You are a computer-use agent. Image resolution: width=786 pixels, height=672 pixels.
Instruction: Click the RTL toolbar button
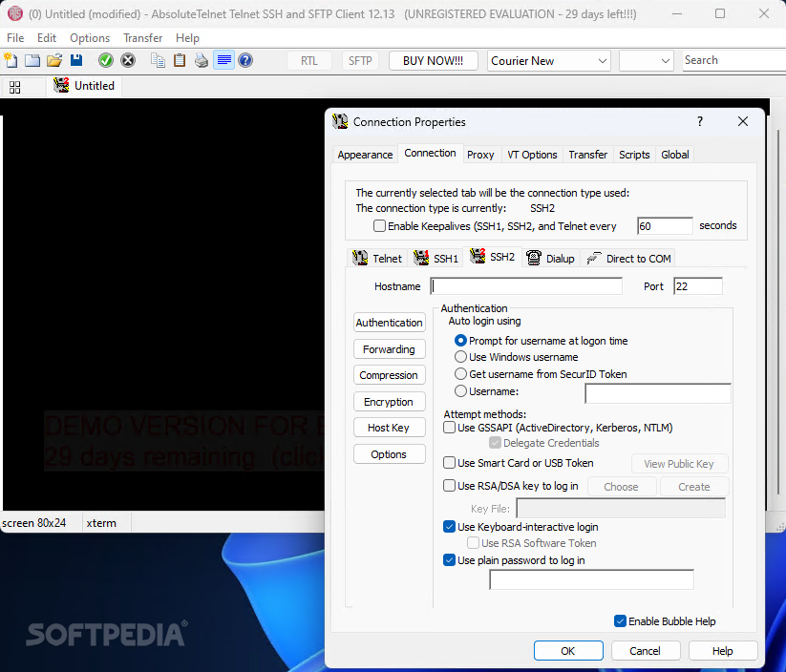coord(309,61)
